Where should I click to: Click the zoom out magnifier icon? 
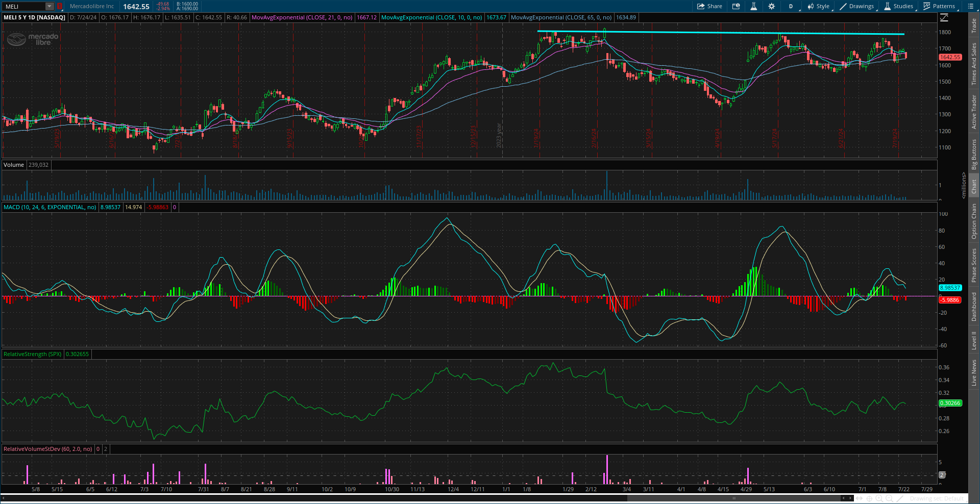[889, 498]
